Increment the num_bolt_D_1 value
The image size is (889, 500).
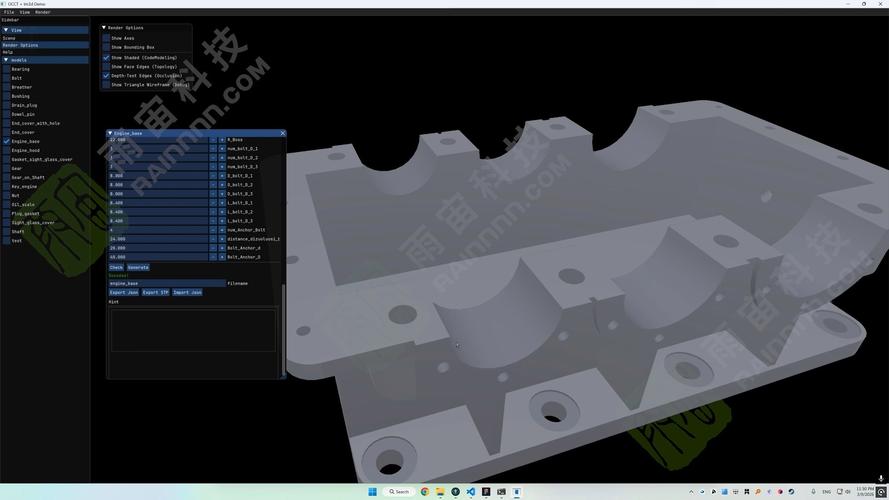tap(222, 149)
